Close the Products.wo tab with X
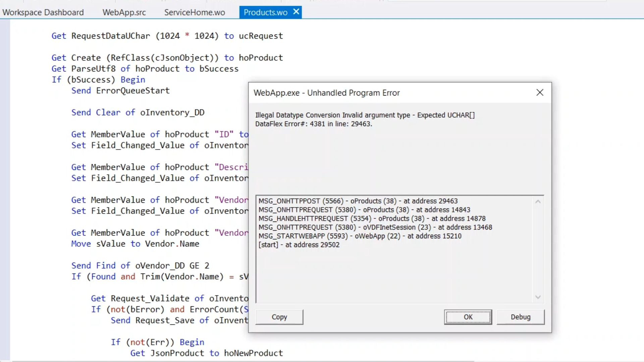Screen dimensions: 644x362 pyautogui.click(x=296, y=12)
